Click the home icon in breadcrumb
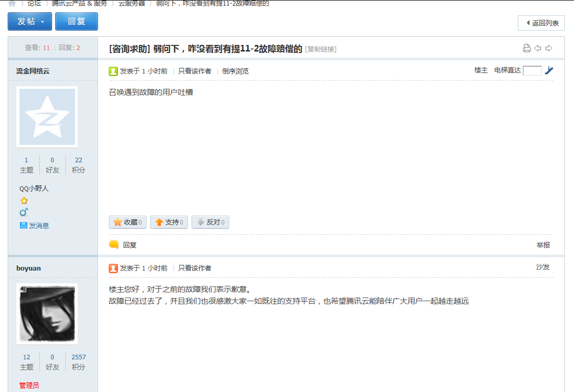The image size is (574, 392). (12, 4)
